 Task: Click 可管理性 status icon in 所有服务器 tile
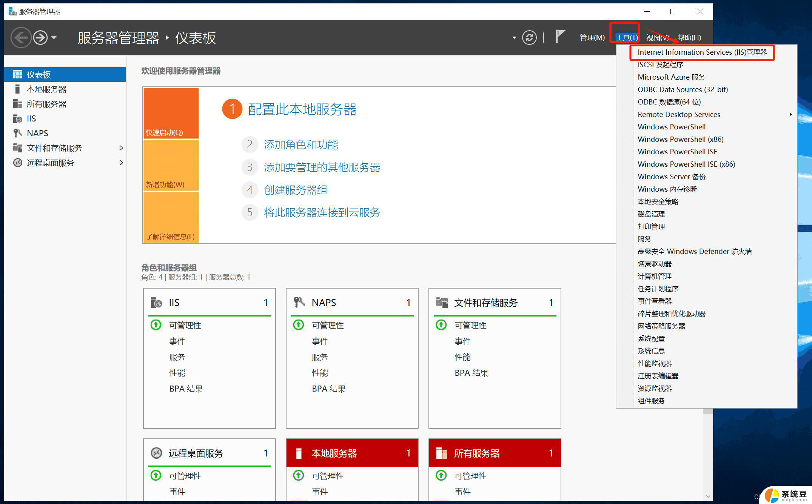tap(441, 475)
